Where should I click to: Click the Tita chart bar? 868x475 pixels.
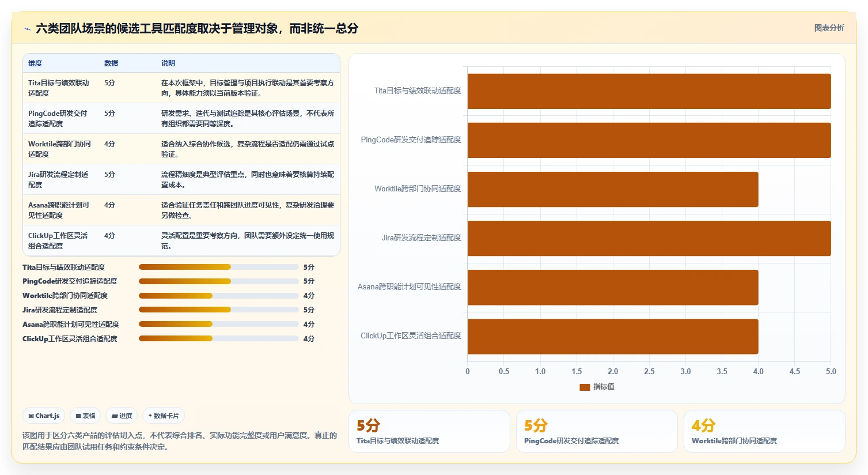point(649,91)
